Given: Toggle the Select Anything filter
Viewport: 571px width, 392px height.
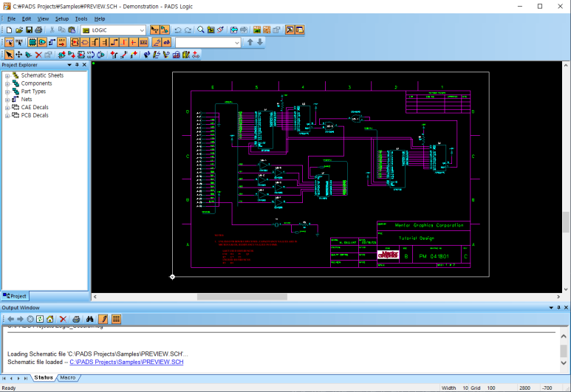Looking at the screenshot, I should click(9, 42).
